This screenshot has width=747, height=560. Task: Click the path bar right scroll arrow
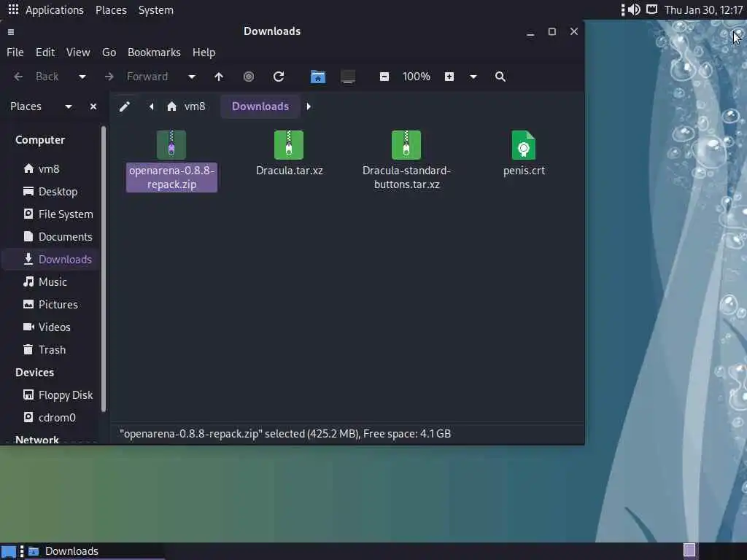[309, 106]
